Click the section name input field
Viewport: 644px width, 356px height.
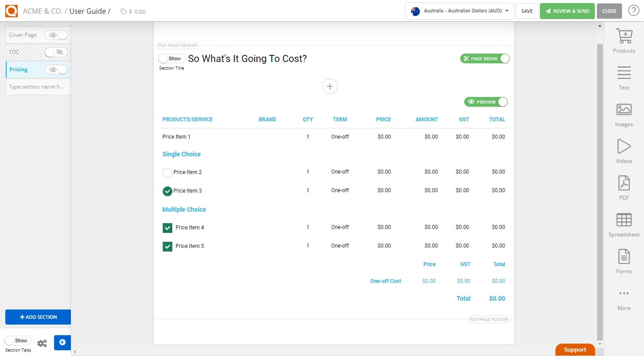[38, 86]
